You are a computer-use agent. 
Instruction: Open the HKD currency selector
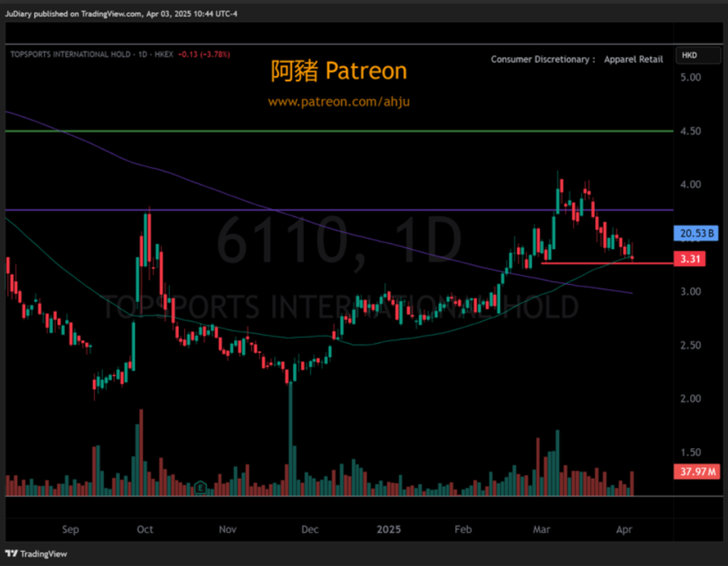click(697, 55)
